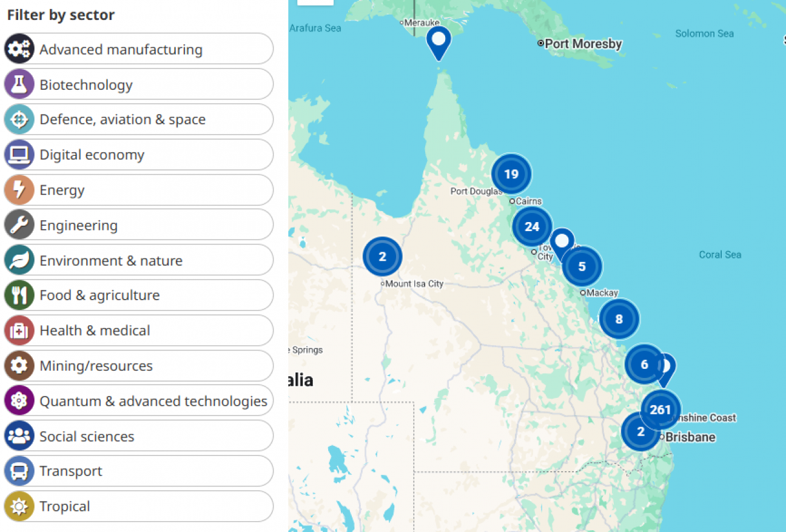Open the 261 cluster near Sunshine Coast

(x=660, y=409)
